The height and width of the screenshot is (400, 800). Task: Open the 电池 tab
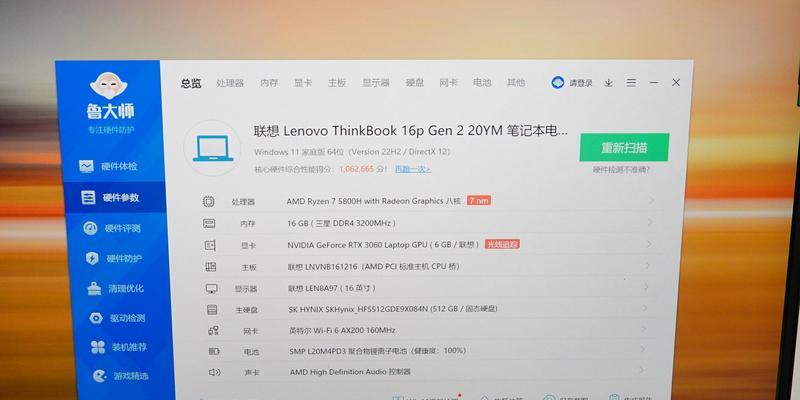482,83
